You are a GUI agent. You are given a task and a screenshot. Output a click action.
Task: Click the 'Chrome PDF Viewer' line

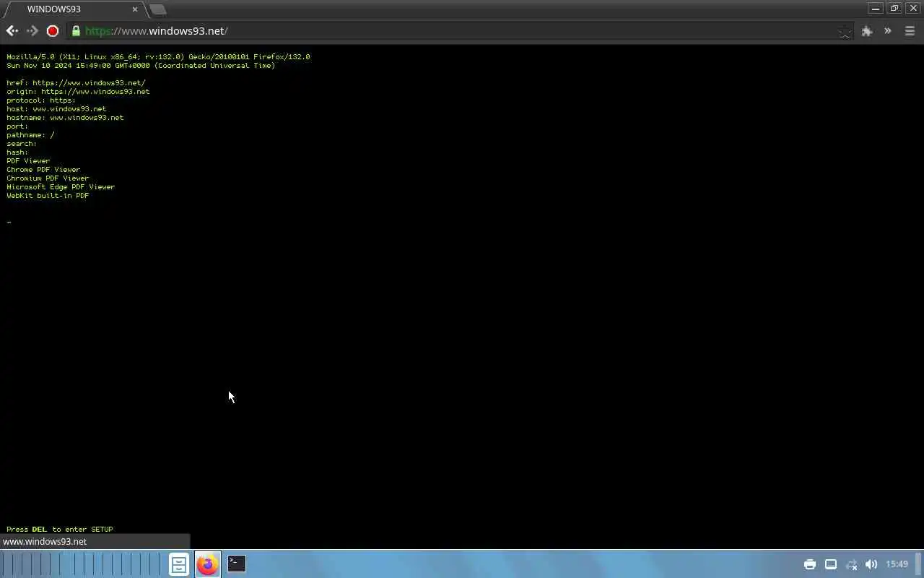pos(43,170)
